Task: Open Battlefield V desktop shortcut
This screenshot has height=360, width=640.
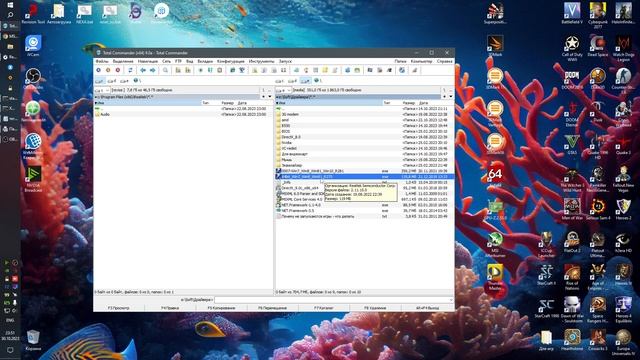Action: tap(572, 13)
